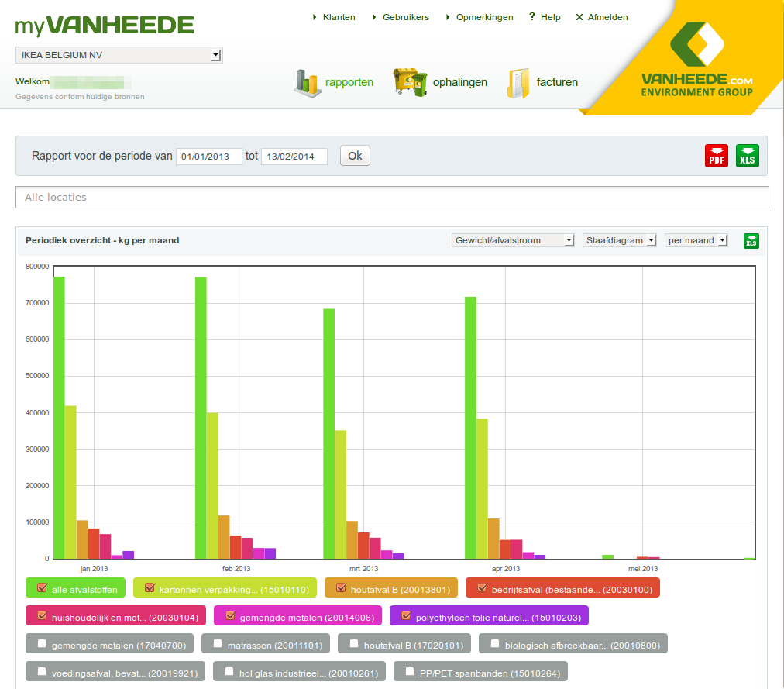Open the Gebruikers menu
The width and height of the screenshot is (784, 689).
405,17
